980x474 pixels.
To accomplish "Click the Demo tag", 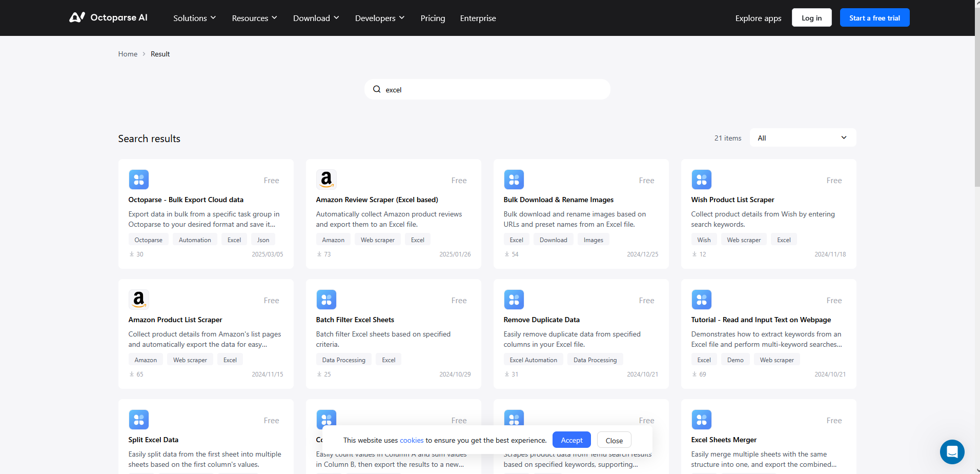I will click(x=735, y=360).
